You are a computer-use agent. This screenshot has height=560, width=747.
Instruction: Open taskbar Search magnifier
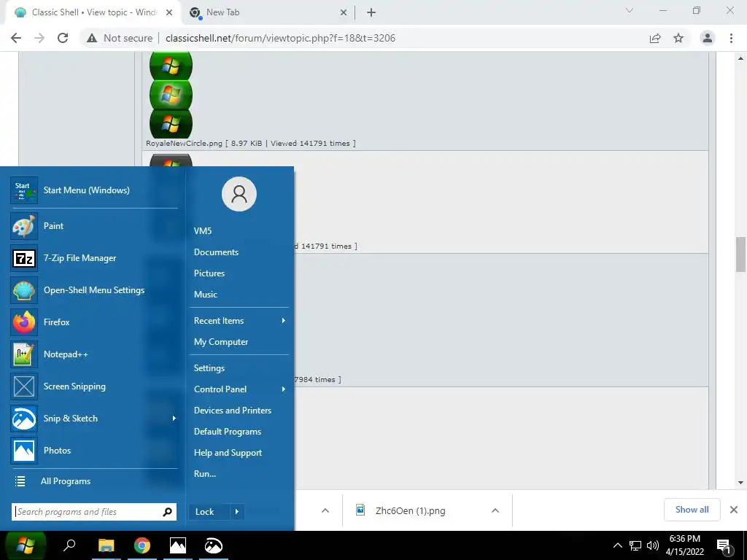[x=69, y=545]
